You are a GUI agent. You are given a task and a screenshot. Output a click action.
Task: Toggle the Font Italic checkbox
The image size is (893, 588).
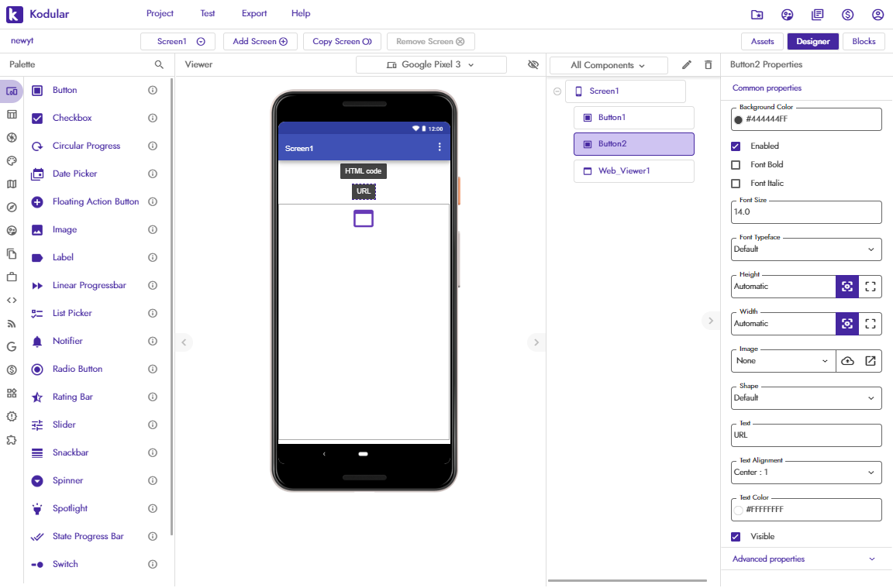736,184
